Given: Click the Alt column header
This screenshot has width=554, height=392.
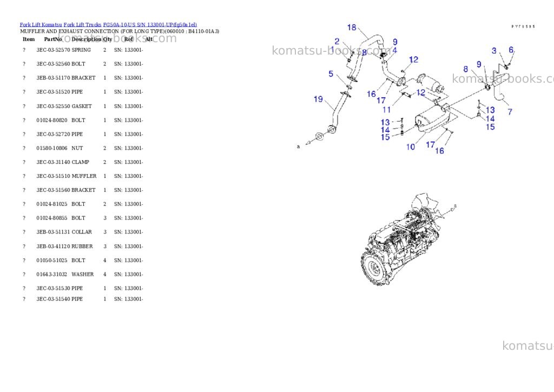Looking at the screenshot, I should point(149,39).
